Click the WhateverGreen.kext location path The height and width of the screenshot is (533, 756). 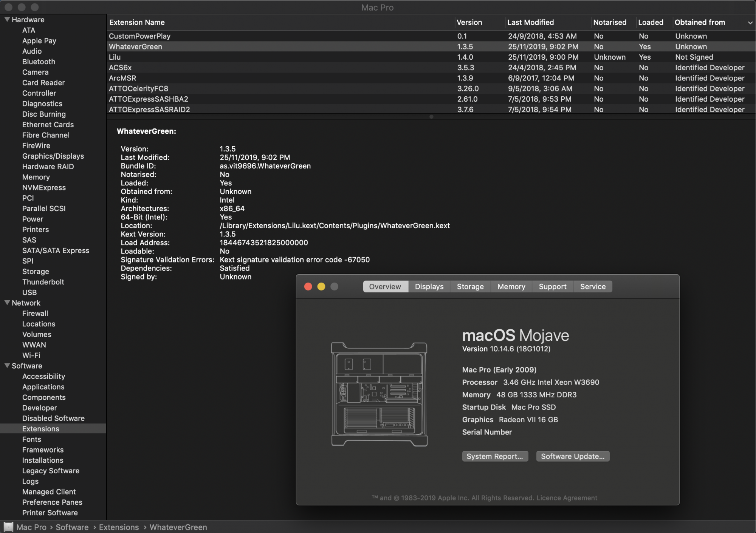pos(335,226)
